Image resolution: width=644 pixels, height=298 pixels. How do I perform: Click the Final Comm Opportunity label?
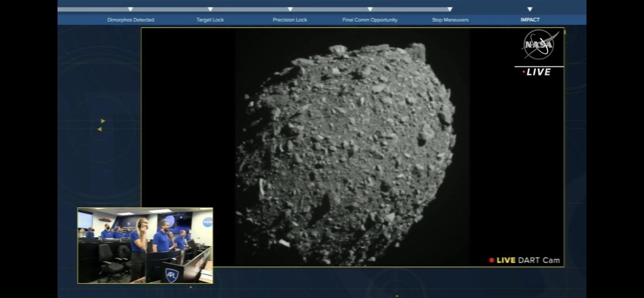[x=370, y=20]
